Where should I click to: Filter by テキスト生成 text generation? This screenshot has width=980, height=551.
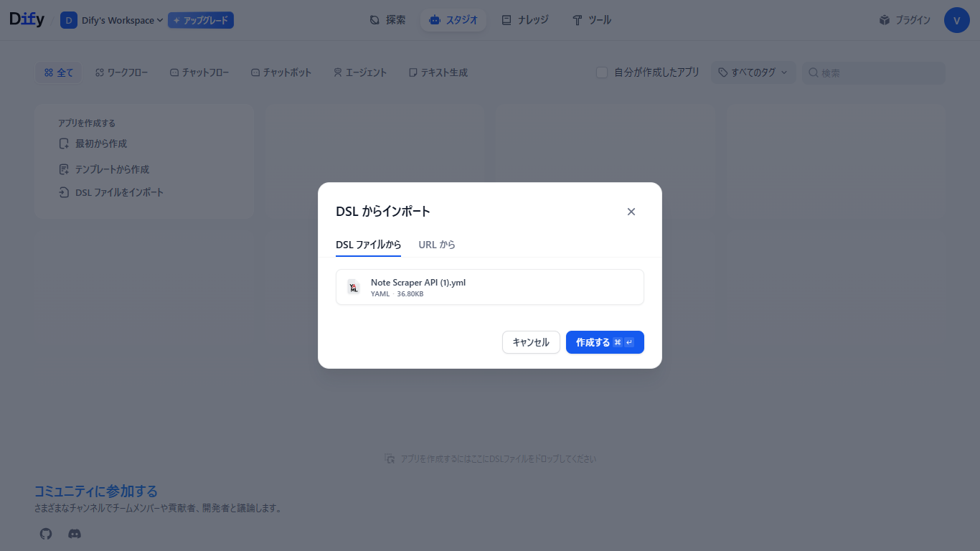[x=438, y=72]
